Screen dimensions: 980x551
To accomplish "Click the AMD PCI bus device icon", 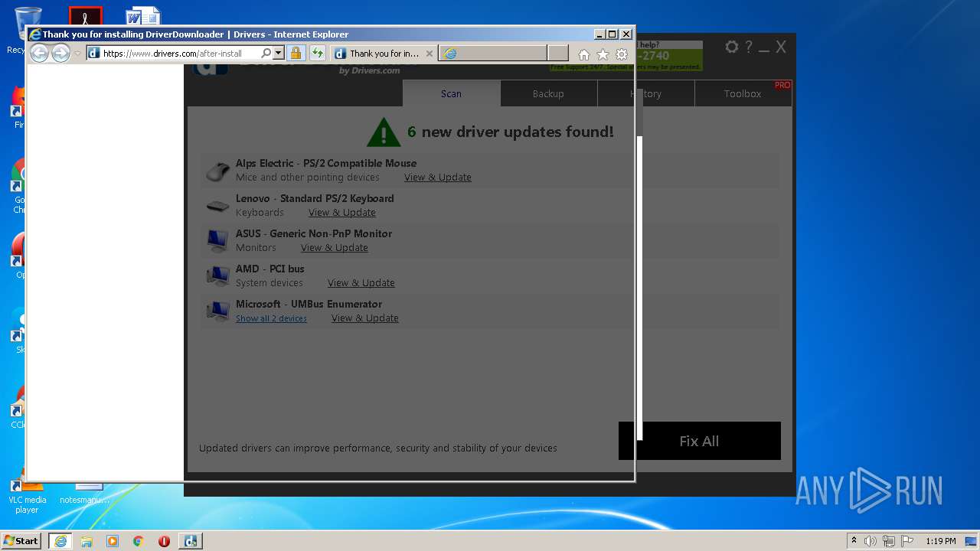I will pyautogui.click(x=218, y=275).
